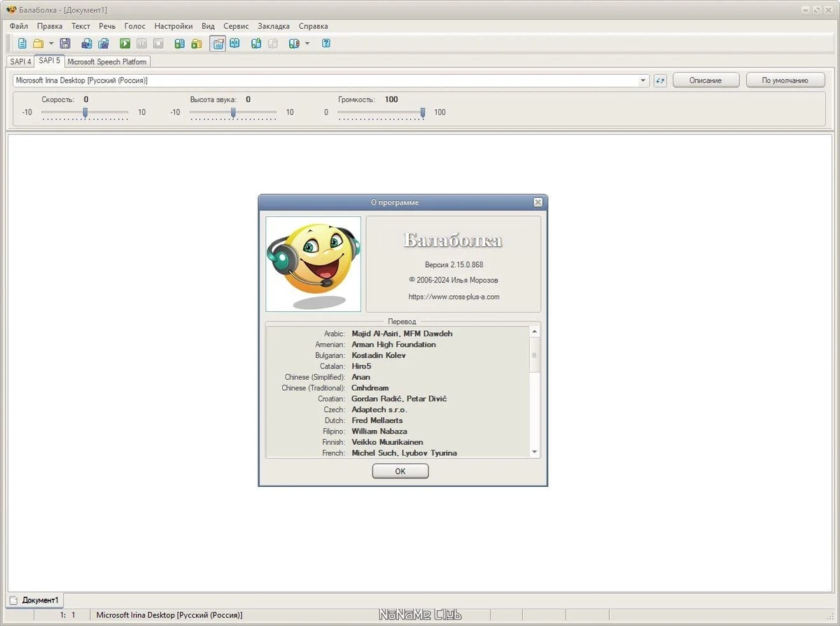
Task: Expand the arrow beside the bookmark book icon
Action: pos(307,43)
